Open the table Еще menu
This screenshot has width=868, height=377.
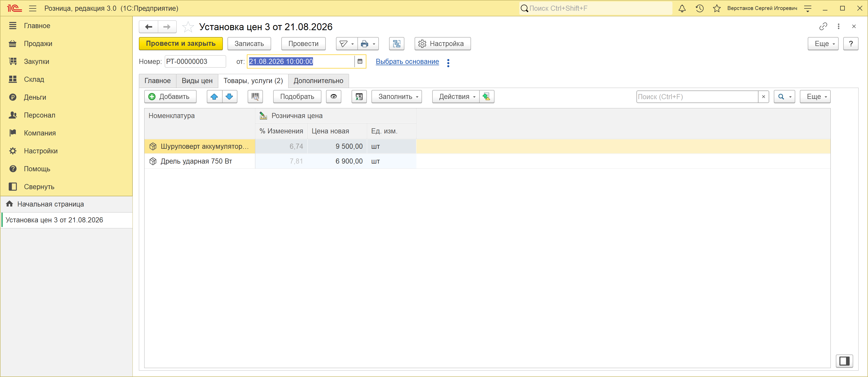click(x=815, y=97)
